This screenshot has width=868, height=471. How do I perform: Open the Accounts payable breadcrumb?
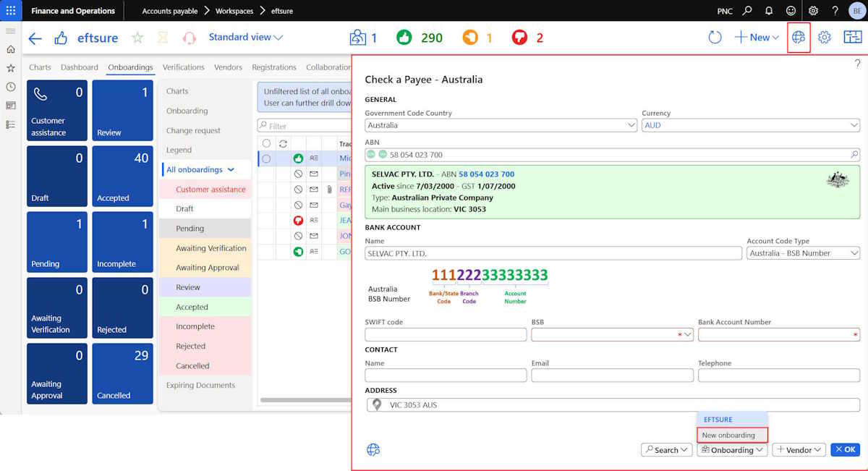coord(169,11)
